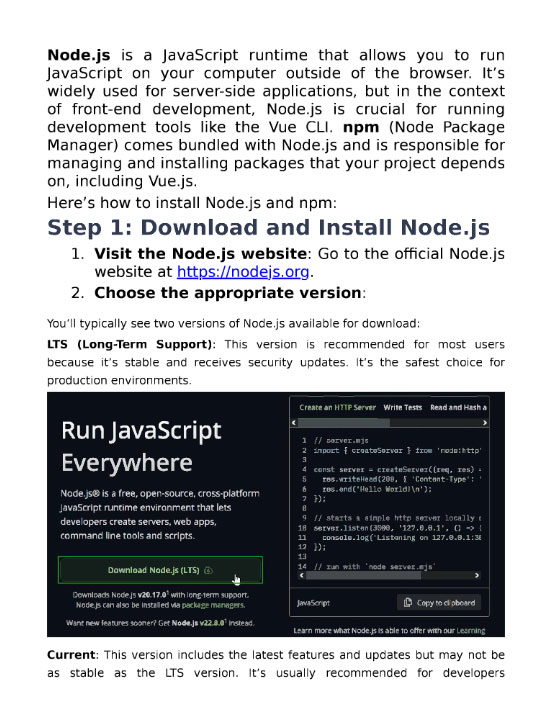Image resolution: width=555 pixels, height=726 pixels.
Task: Click the code box bottom left scroll arrow
Action: click(302, 576)
